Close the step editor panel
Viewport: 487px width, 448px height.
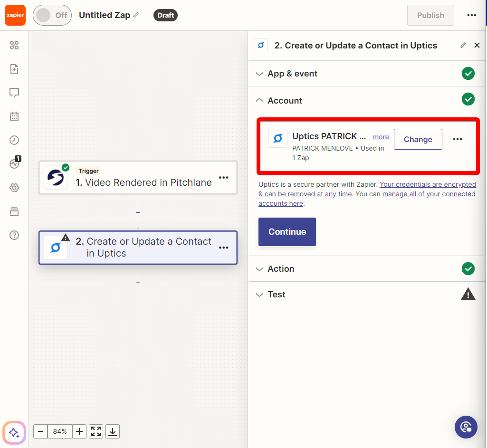(x=477, y=45)
